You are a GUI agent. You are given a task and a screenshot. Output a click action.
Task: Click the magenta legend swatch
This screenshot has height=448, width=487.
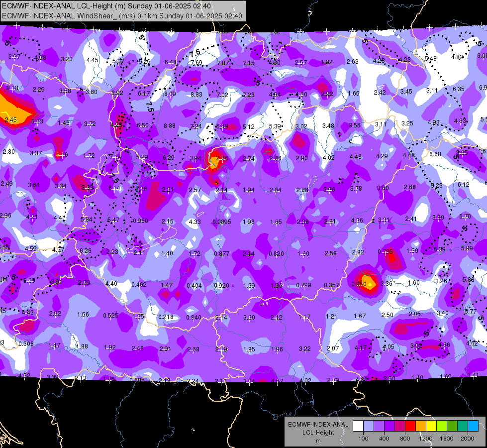(x=400, y=426)
